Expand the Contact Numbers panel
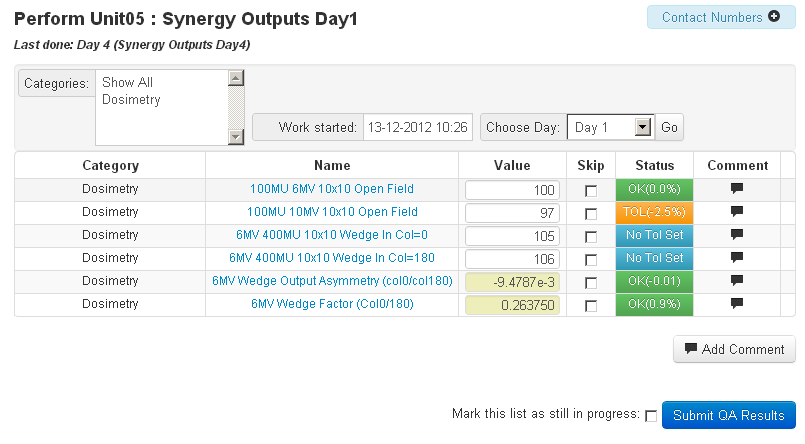The width and height of the screenshot is (805, 444). click(x=720, y=17)
